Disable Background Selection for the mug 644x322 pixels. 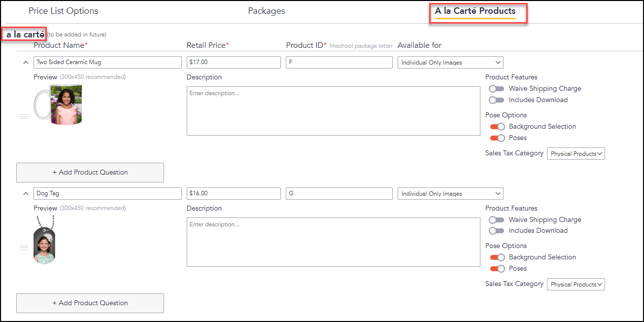497,127
